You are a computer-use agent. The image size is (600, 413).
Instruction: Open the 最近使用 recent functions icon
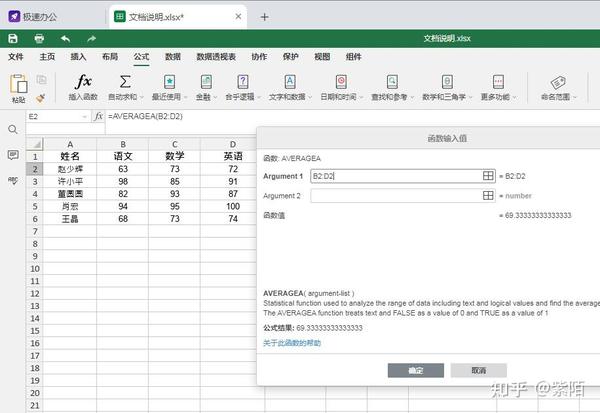tap(170, 82)
